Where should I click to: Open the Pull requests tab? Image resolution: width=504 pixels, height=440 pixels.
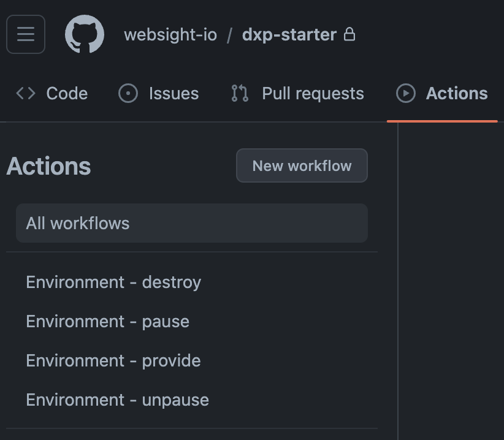click(297, 94)
